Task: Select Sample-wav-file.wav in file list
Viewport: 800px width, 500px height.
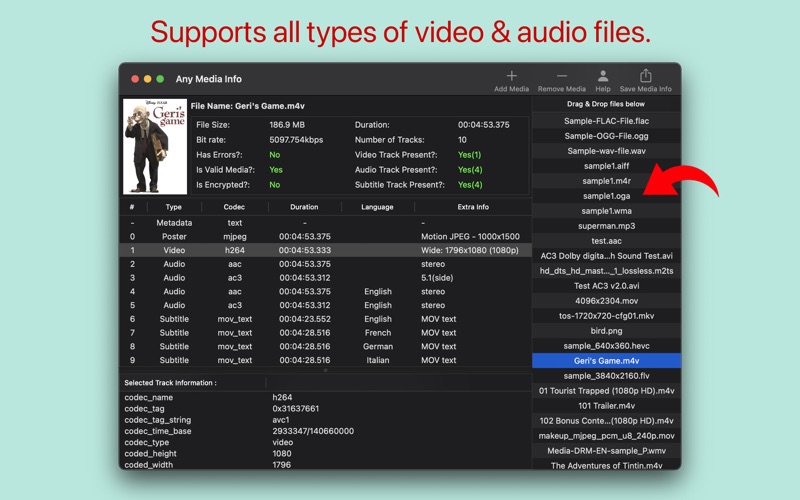Action: pos(606,151)
